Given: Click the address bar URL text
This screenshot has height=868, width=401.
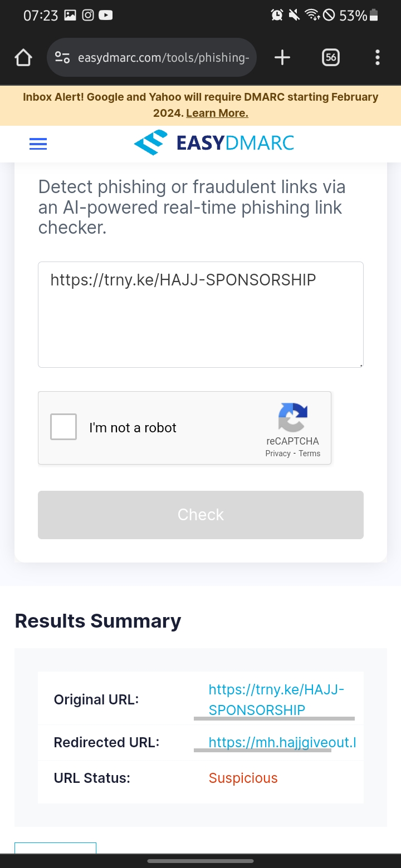Looking at the screenshot, I should pyautogui.click(x=163, y=57).
